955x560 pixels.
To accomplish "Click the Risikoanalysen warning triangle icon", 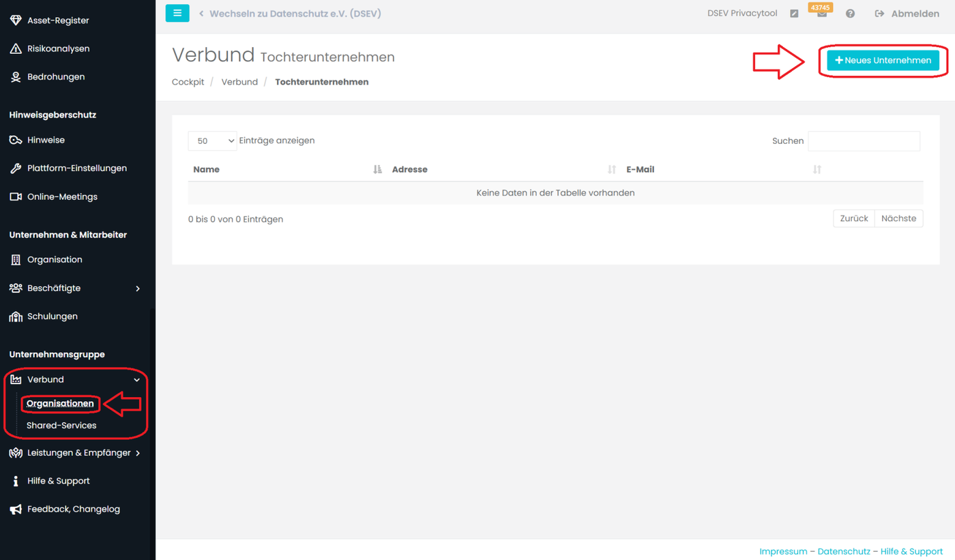I will [16, 48].
